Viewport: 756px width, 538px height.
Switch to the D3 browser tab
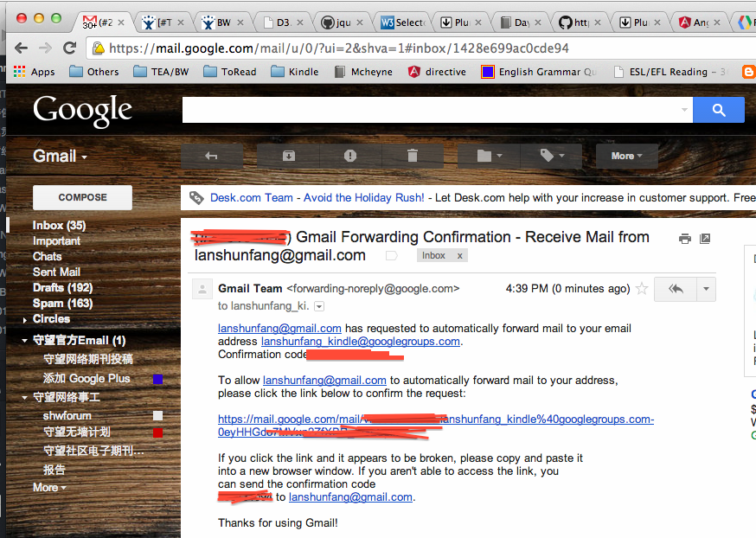(283, 22)
